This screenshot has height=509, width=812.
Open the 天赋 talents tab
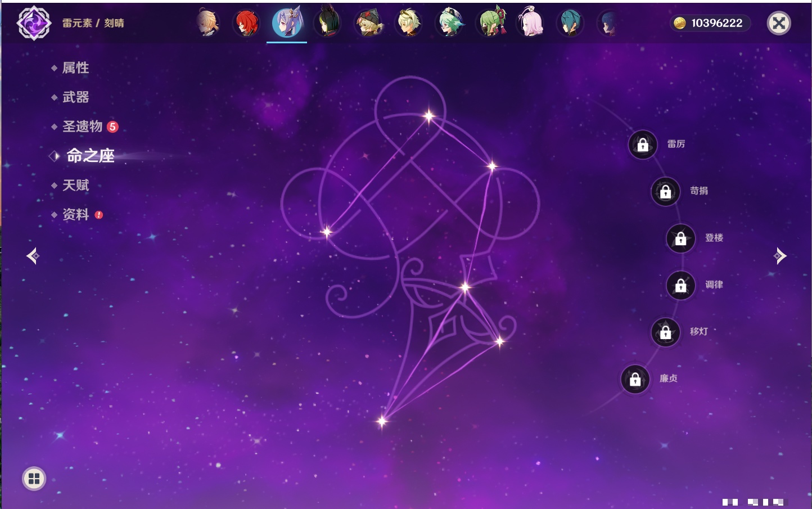coord(75,185)
